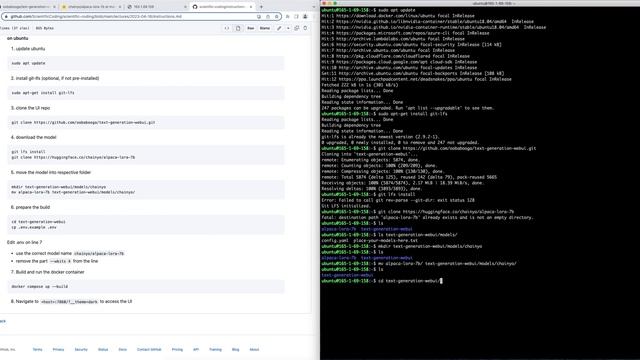Viewport: 640px width, 360px height.
Task: Open the Blame view
Action: (x=265, y=28)
